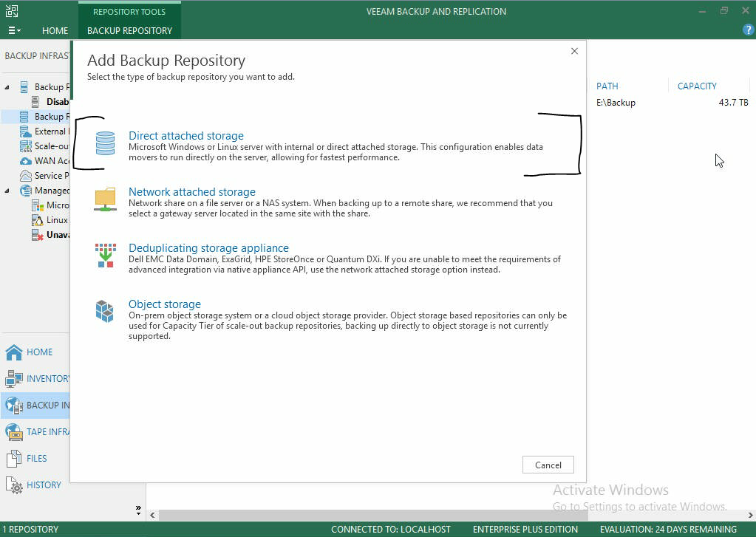Cancel the Add Backup Repository dialog
This screenshot has width=756, height=537.
coord(548,465)
